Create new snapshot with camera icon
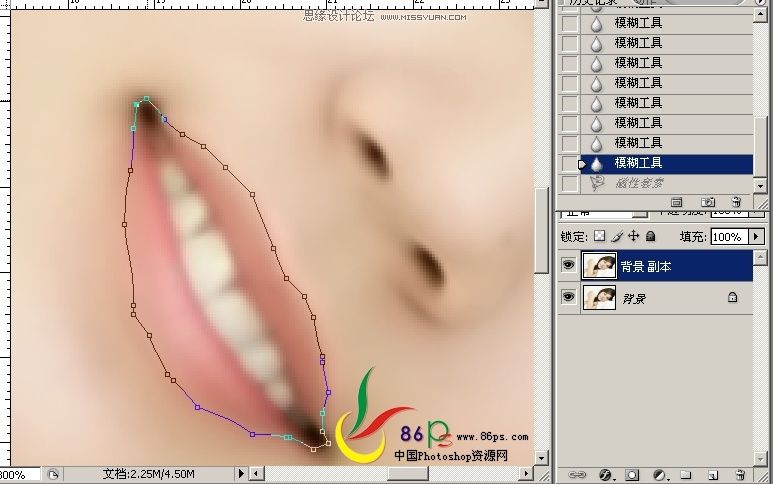Viewport: 773px width, 484px height. 708,202
